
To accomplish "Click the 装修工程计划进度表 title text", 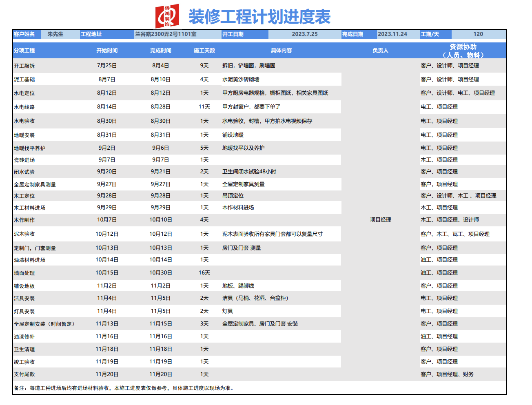I will tap(259, 17).
